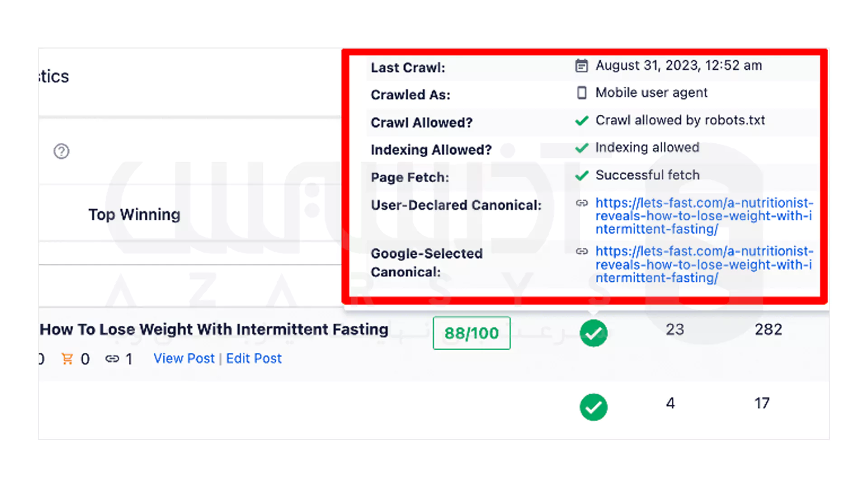
Task: Click the mobile device icon next to Crawled As
Action: (581, 93)
